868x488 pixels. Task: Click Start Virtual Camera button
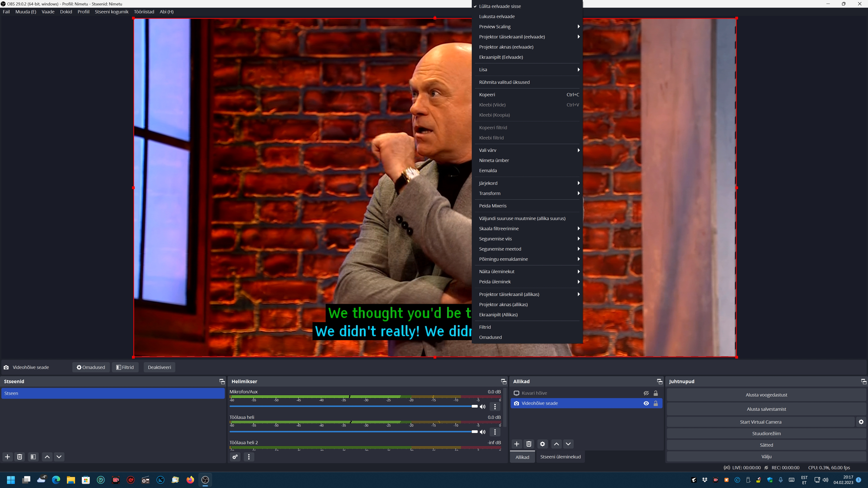(760, 422)
